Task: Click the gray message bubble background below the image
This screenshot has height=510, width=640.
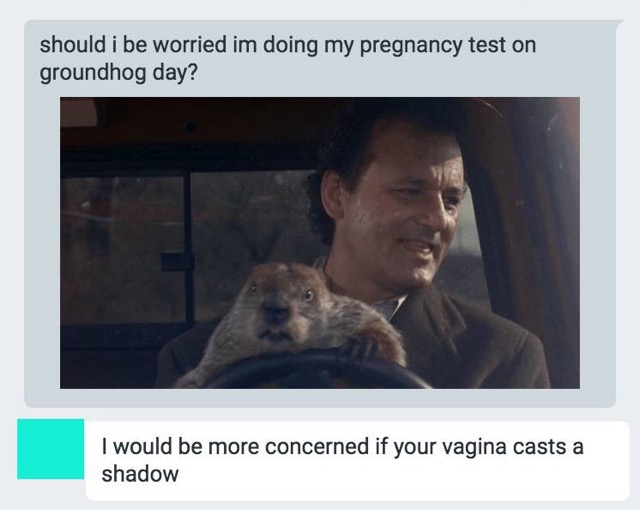Action: (x=320, y=398)
